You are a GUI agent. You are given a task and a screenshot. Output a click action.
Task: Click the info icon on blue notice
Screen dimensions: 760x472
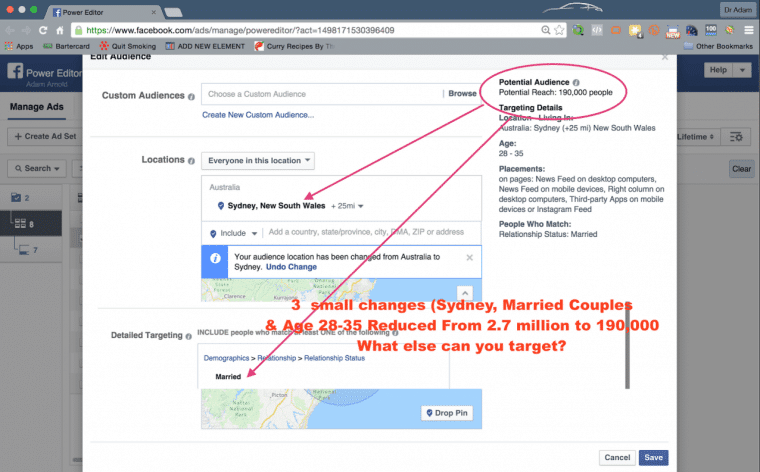[215, 258]
